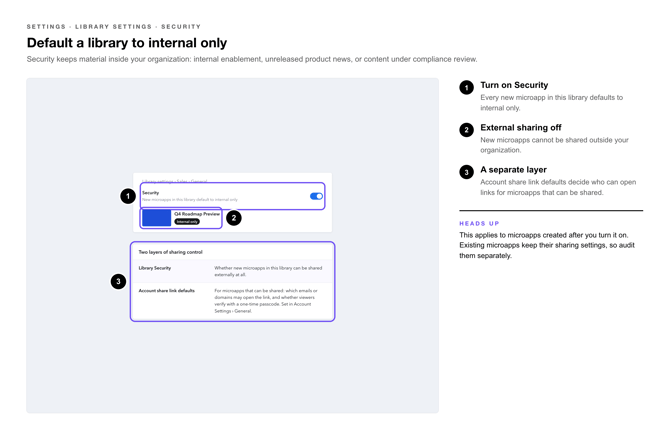
Task: Click the Library Settings breadcrumb
Action: tap(113, 27)
